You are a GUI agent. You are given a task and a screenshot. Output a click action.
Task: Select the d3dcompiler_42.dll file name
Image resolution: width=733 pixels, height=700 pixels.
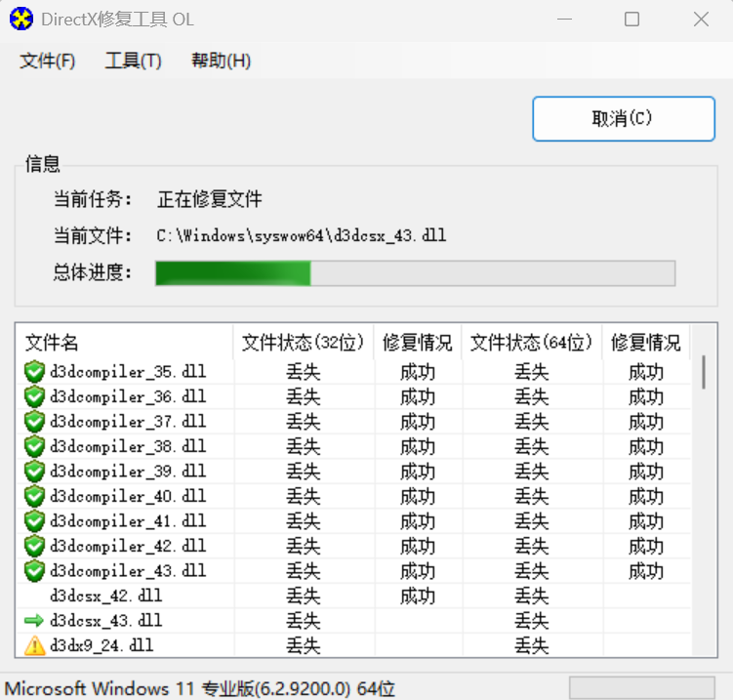click(128, 546)
